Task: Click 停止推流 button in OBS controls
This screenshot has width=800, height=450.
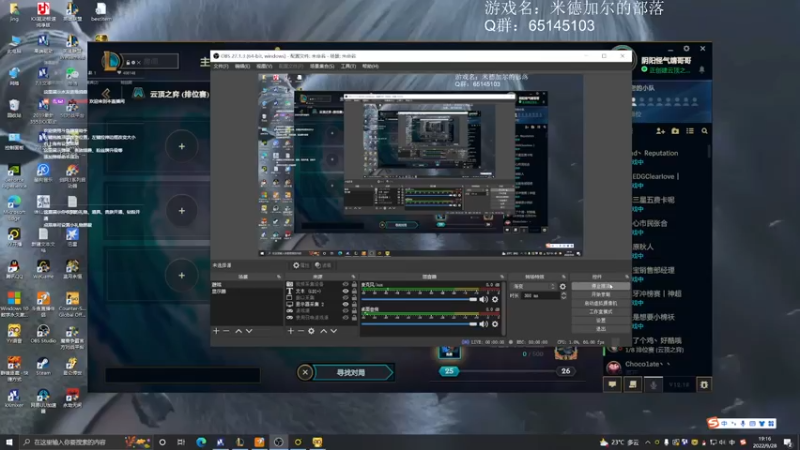Action: coord(601,286)
